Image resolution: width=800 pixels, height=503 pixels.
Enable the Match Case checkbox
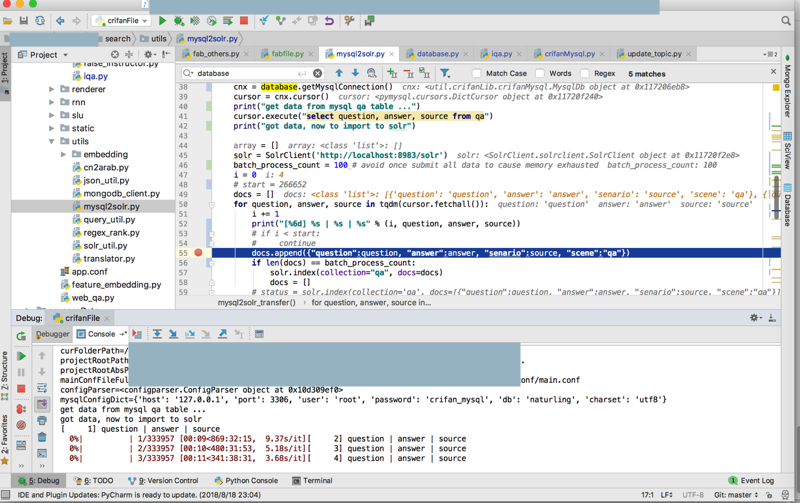477,73
